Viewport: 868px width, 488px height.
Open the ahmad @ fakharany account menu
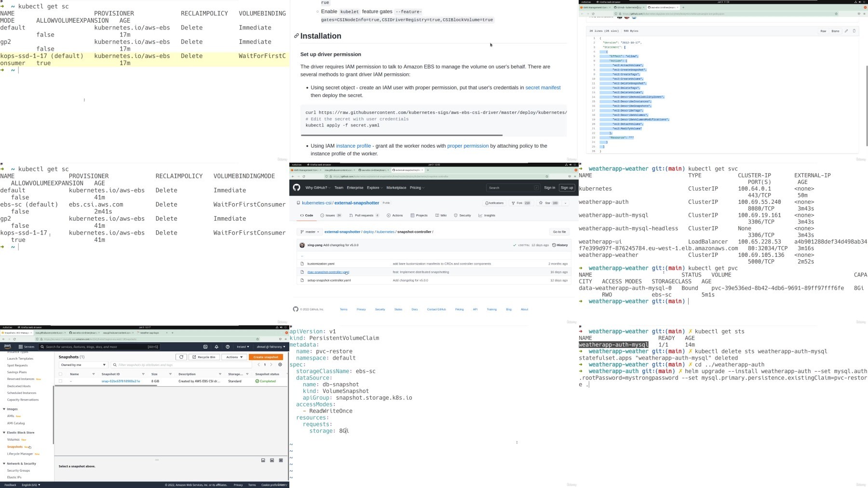coord(271,347)
